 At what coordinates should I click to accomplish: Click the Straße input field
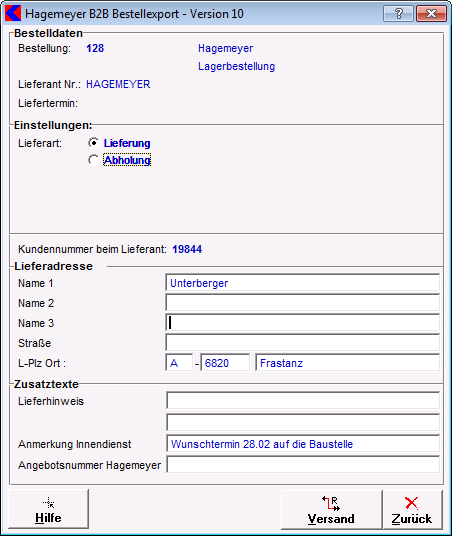[x=303, y=343]
